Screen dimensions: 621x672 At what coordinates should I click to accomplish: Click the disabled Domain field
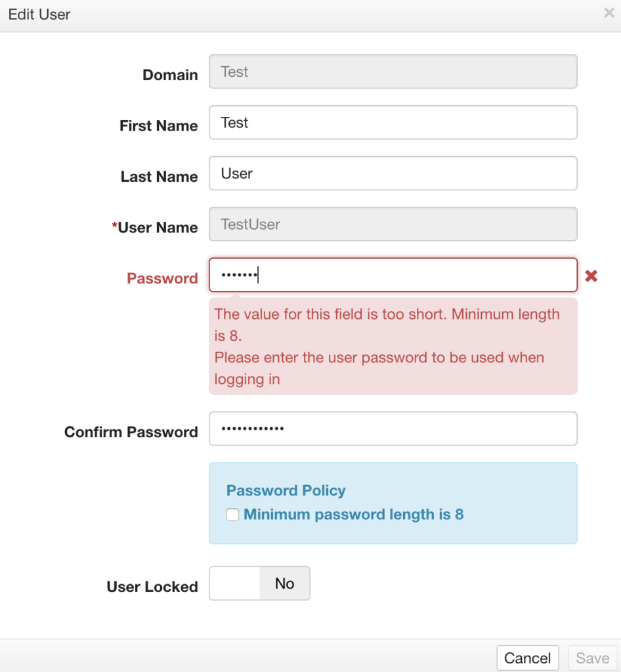point(393,72)
